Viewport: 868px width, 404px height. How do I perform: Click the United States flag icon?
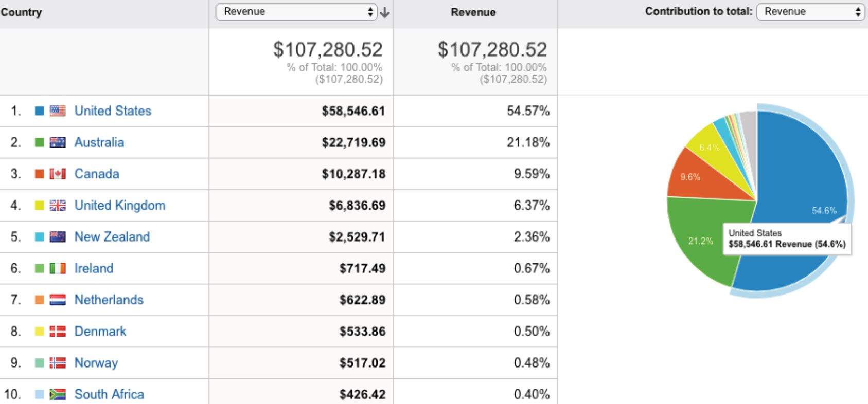click(x=58, y=111)
